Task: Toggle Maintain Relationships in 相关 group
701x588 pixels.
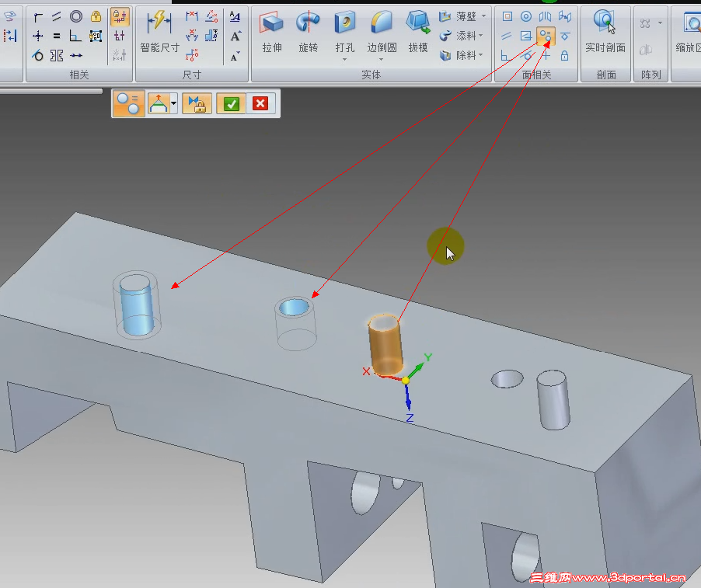Action: tap(120, 17)
